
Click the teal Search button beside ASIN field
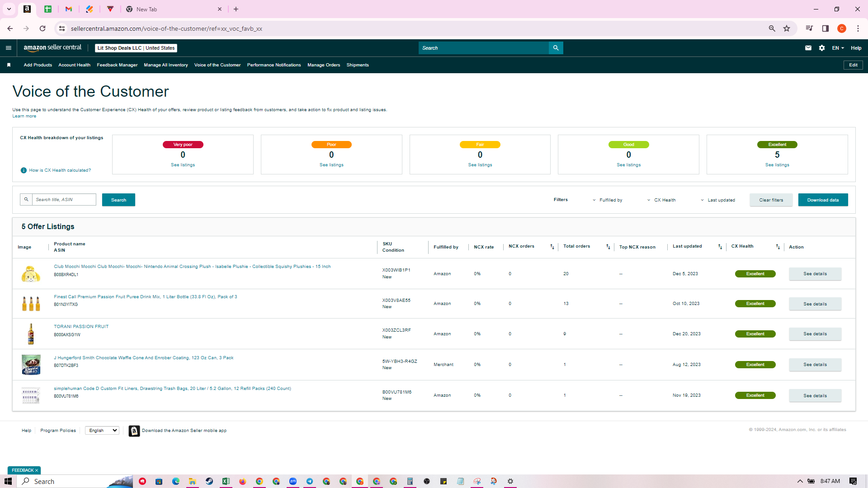[118, 200]
